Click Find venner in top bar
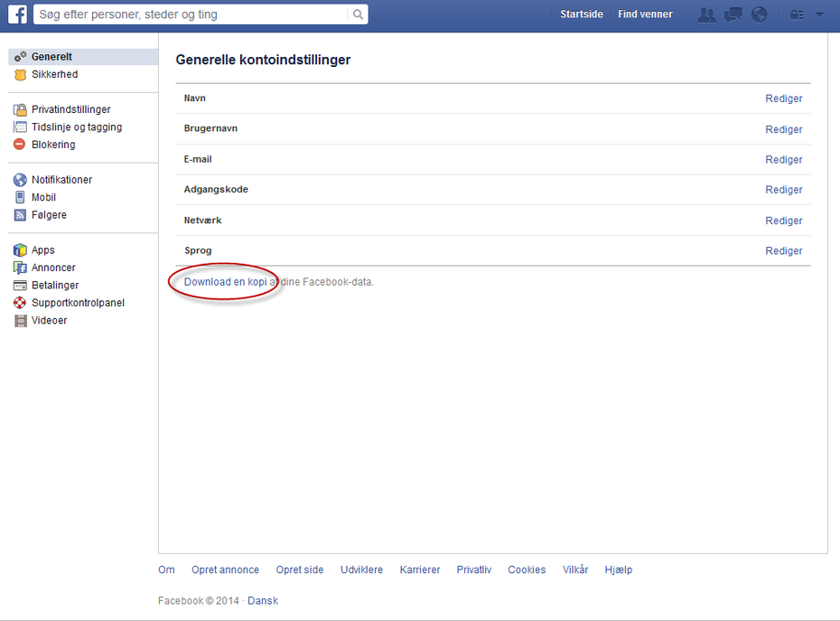This screenshot has height=621, width=840. (645, 14)
